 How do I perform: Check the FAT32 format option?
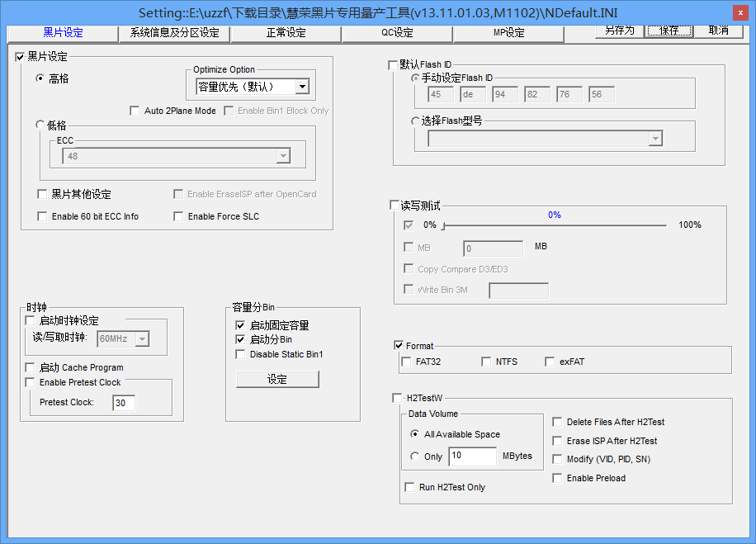(406, 362)
